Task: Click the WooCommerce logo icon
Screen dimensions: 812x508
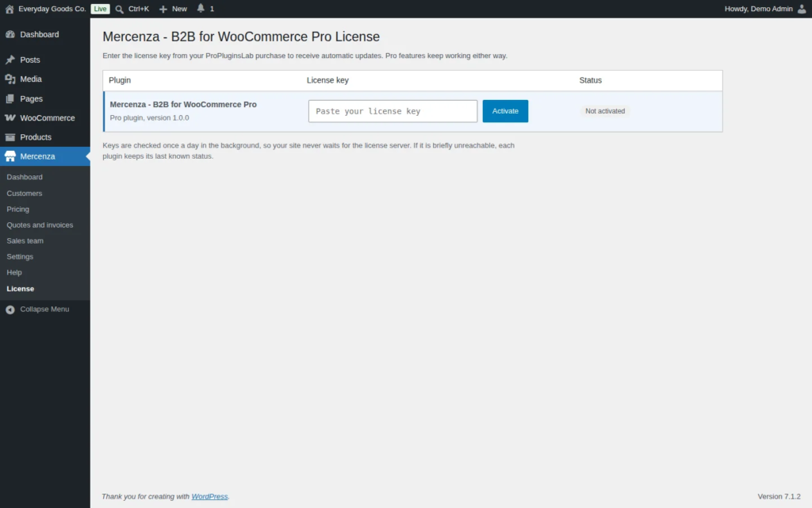Action: (x=10, y=117)
